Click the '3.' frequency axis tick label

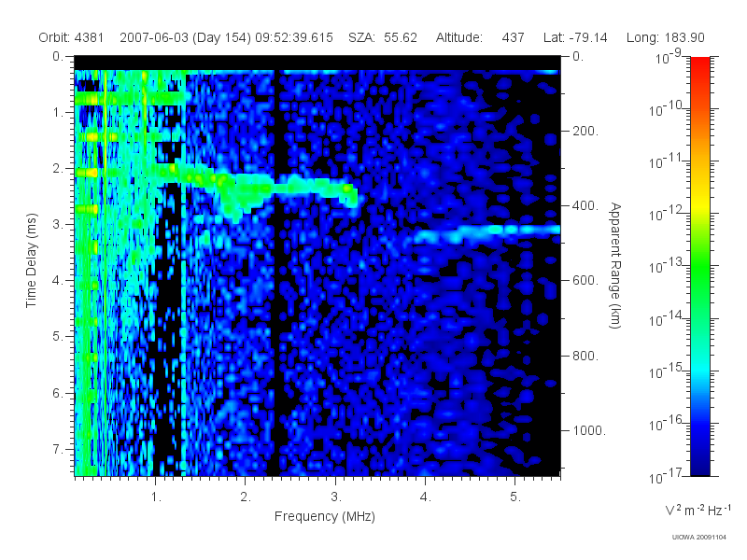pos(336,497)
